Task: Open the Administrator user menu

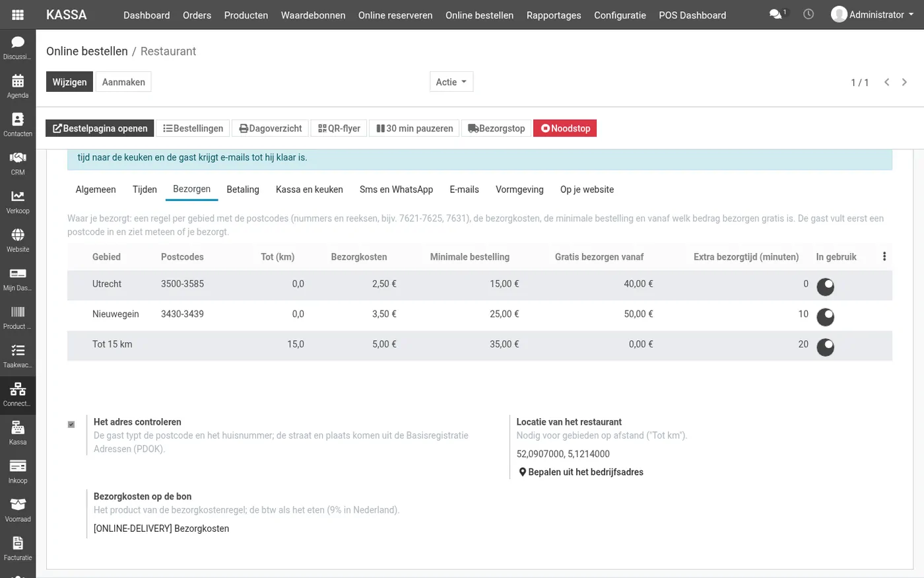Action: tap(873, 15)
